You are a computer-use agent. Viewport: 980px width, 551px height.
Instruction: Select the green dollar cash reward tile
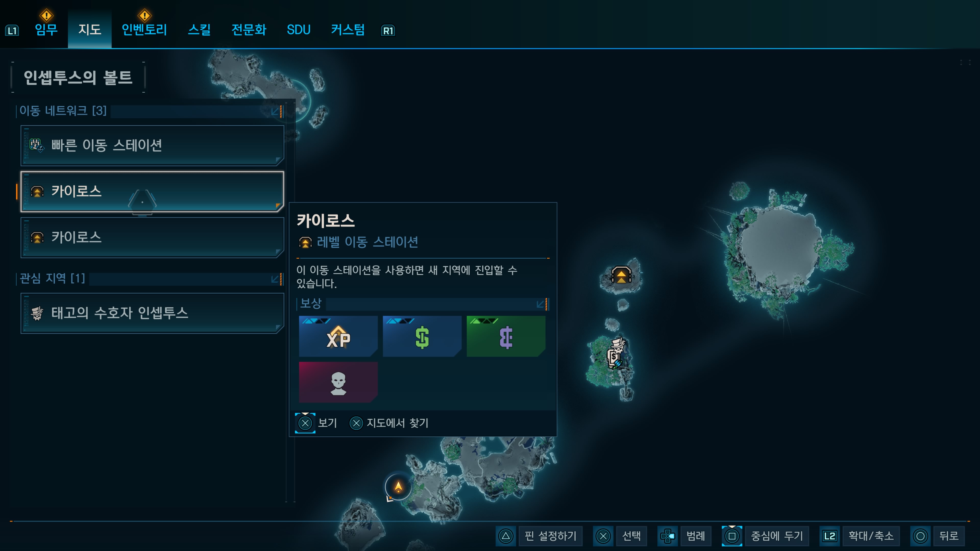pyautogui.click(x=422, y=336)
